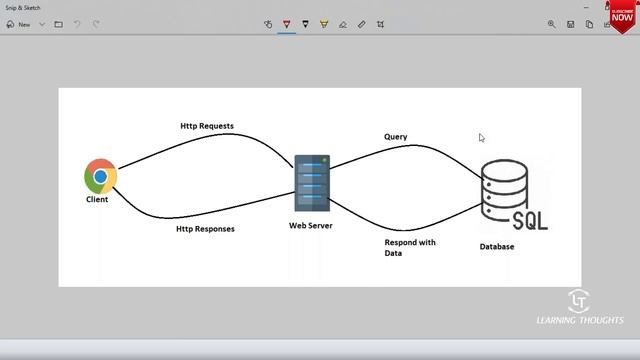Minimize the Snip & Sketch window

coord(586,7)
